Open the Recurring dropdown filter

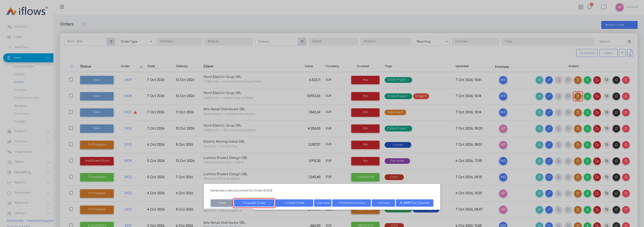tap(431, 42)
